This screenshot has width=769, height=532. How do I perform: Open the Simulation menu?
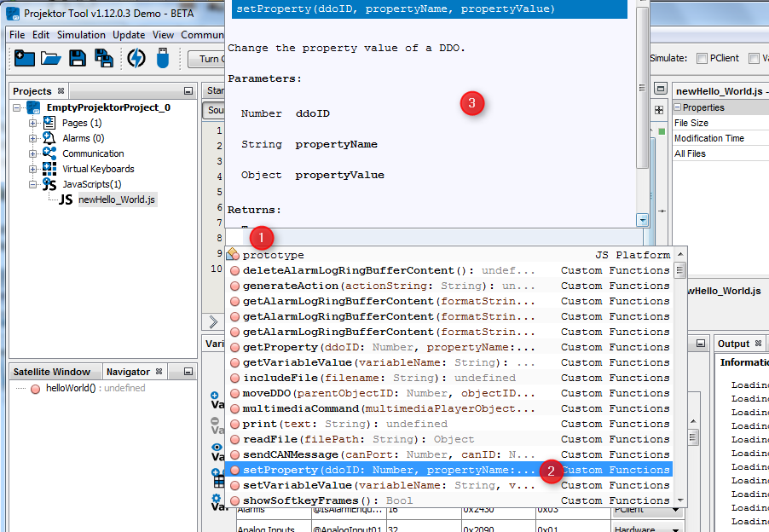tap(80, 35)
